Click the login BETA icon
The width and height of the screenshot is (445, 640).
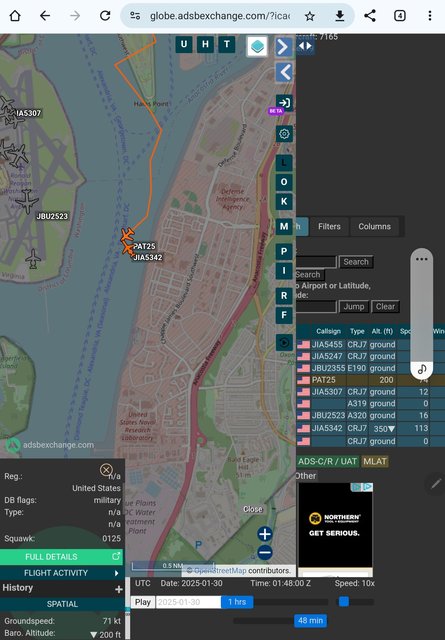(284, 102)
